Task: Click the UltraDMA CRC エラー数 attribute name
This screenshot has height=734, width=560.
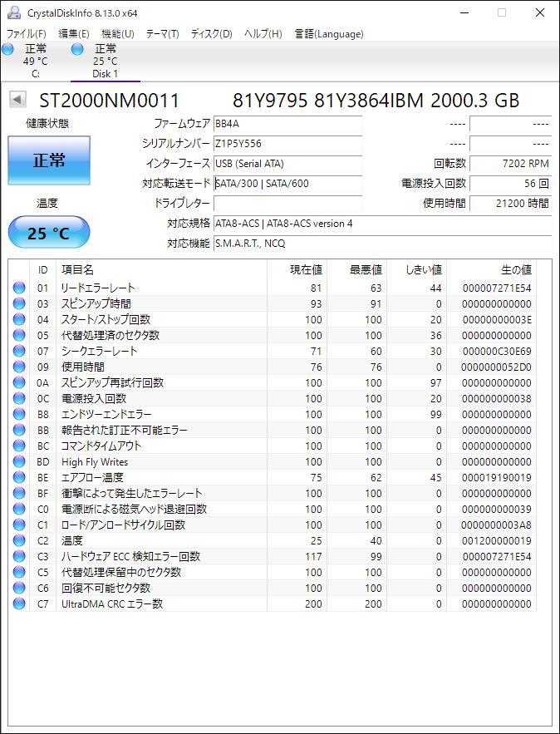Action: (x=112, y=603)
